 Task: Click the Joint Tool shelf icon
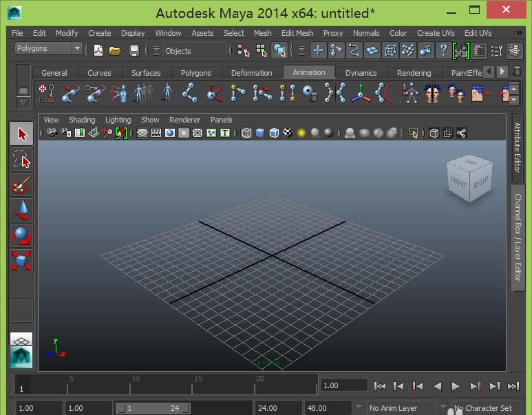pos(191,93)
